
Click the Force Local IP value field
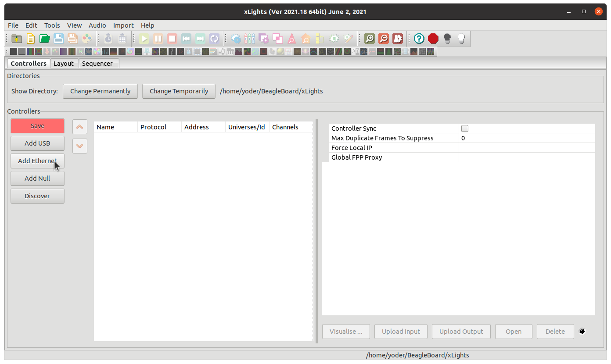[526, 148]
